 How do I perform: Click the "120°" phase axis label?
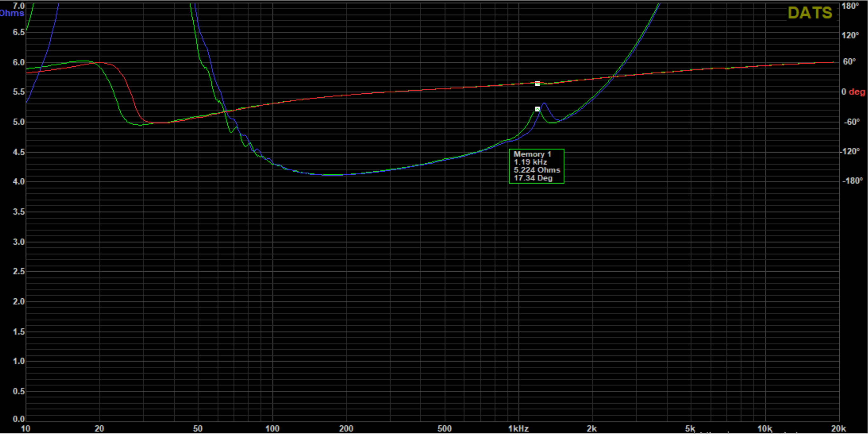[850, 35]
